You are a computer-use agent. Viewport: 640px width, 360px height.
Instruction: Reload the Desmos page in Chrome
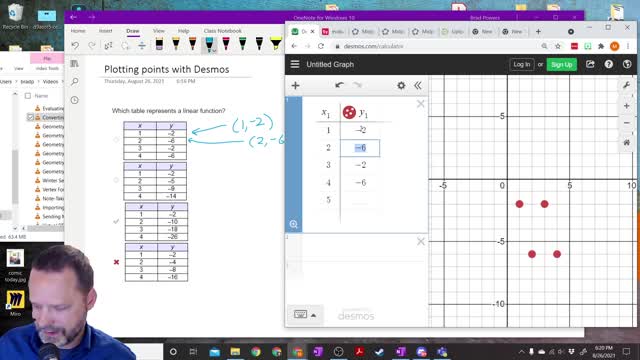[321, 46]
